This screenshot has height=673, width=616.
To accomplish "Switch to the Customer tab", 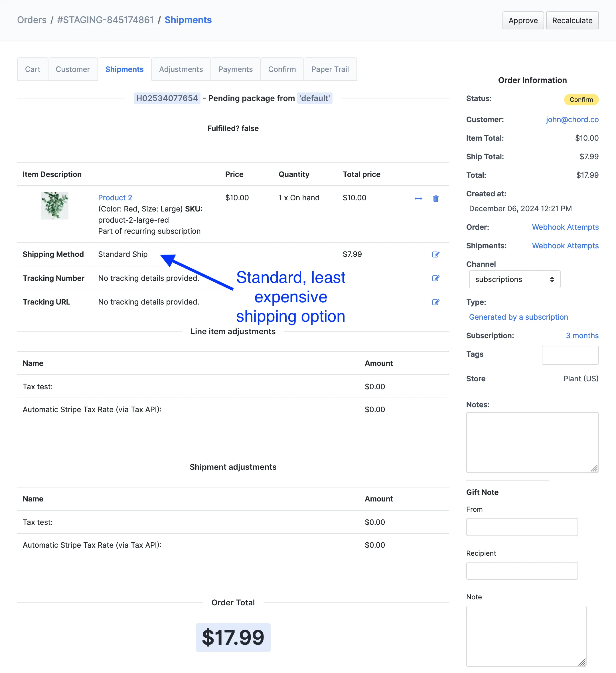I will pos(73,69).
